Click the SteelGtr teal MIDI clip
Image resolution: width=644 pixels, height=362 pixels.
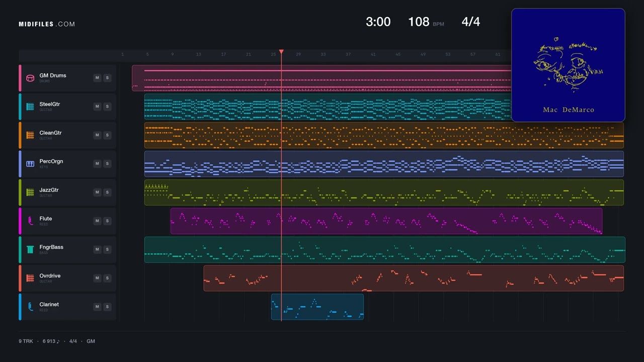[x=328, y=107]
